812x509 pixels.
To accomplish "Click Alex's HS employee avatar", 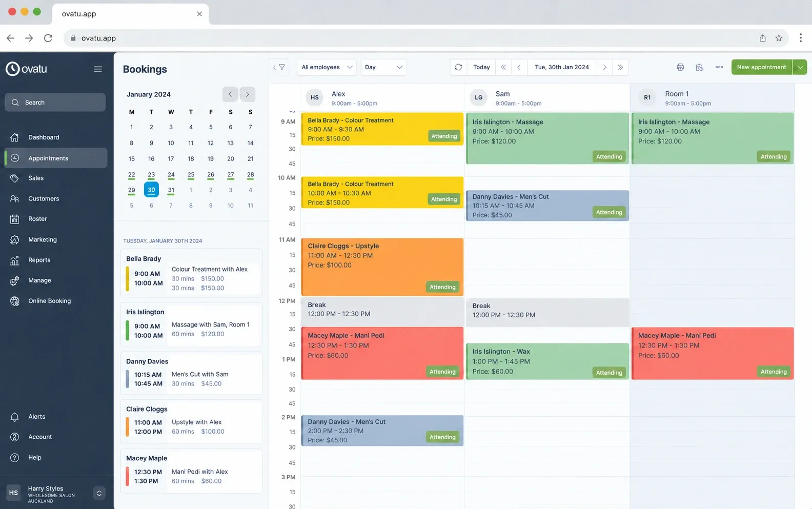I will click(x=315, y=97).
